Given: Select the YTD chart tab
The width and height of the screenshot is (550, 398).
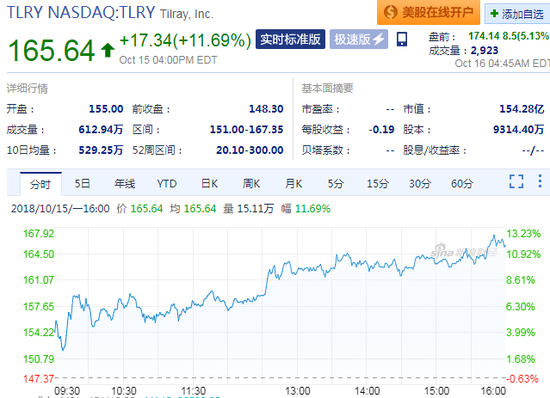Looking at the screenshot, I should pyautogui.click(x=167, y=183).
